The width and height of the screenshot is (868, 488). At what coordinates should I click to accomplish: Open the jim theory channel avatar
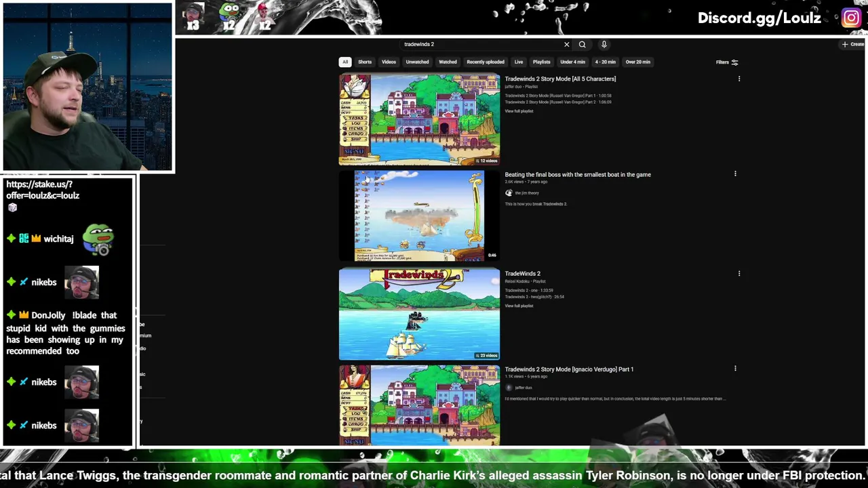coord(509,193)
